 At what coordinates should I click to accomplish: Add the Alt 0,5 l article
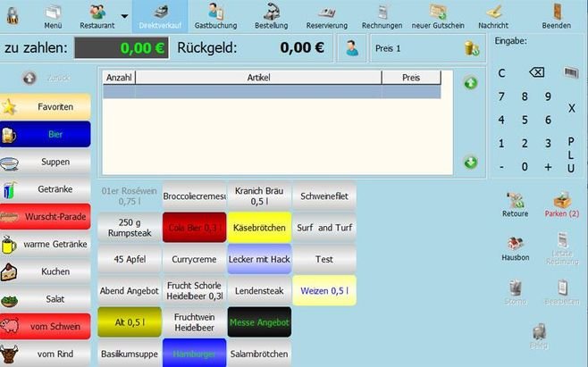point(130,322)
